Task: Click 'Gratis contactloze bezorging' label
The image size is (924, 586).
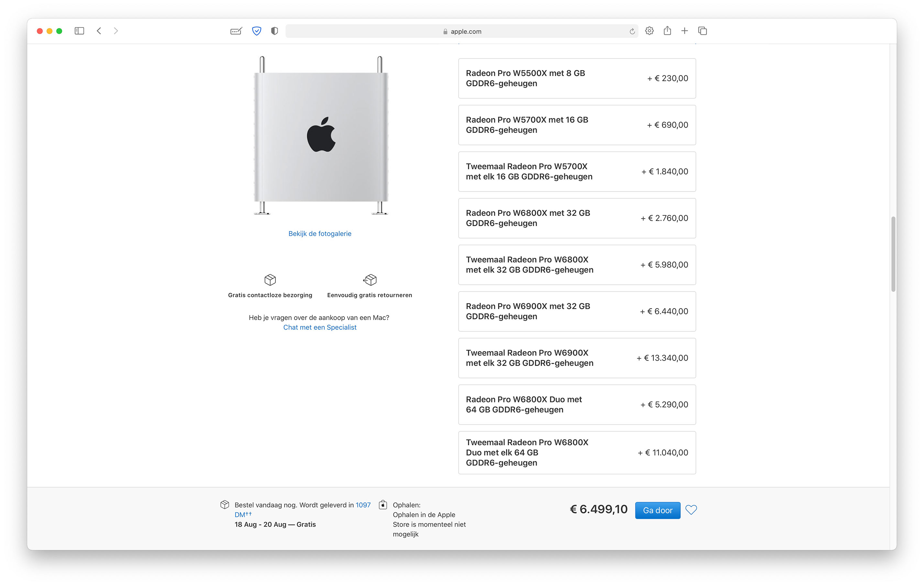Action: [x=270, y=295]
